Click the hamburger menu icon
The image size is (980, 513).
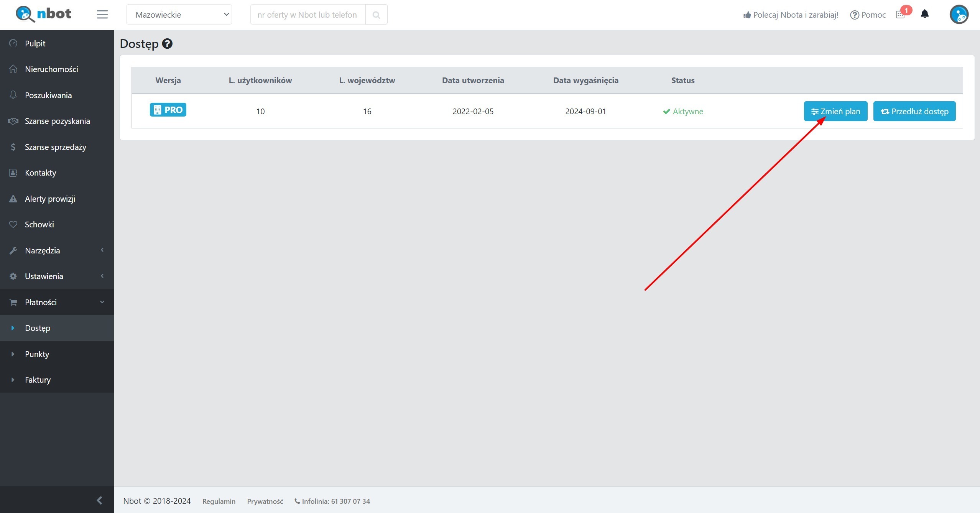tap(102, 15)
